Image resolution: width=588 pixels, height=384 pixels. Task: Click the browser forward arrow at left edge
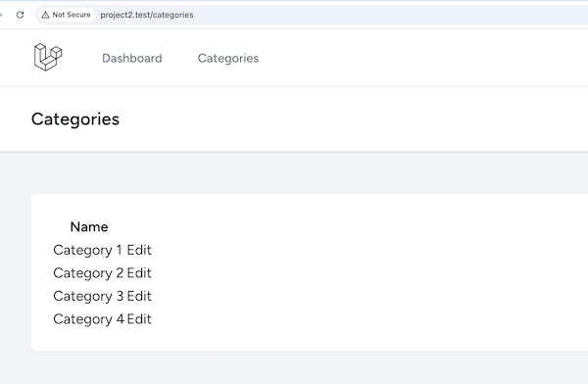pyautogui.click(x=1, y=15)
